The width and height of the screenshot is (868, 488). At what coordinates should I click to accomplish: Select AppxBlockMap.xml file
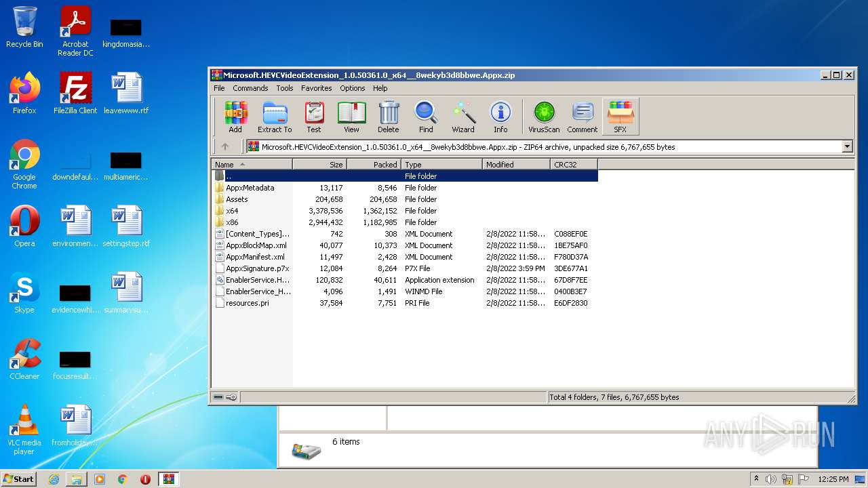(406, 245)
